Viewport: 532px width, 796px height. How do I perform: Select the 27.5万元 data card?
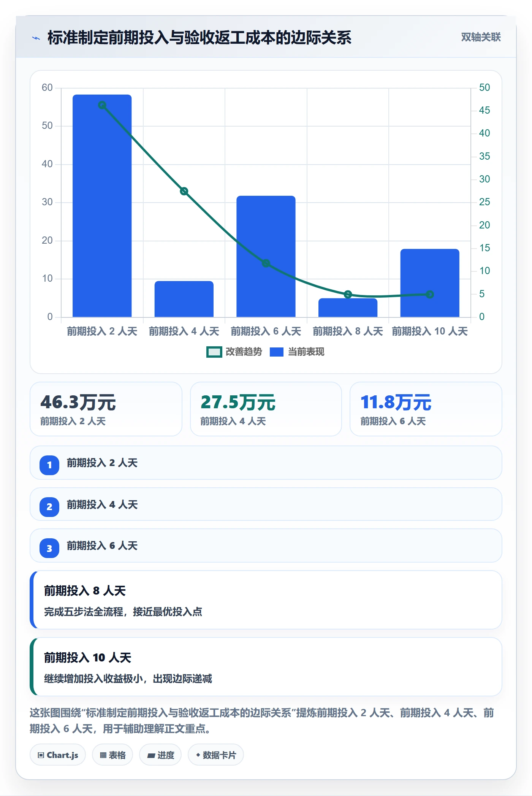click(x=266, y=409)
